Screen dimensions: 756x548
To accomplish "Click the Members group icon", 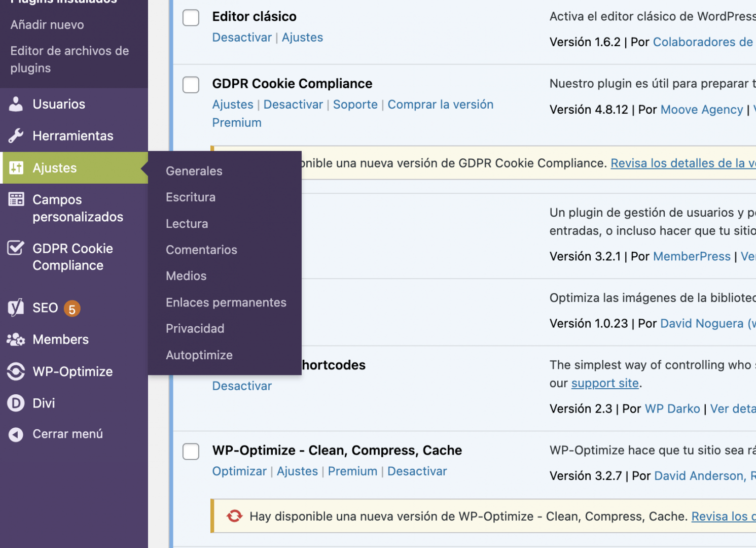I will coord(16,339).
